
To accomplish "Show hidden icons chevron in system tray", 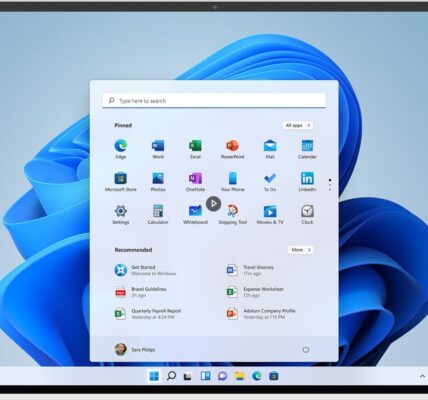I will pos(422,376).
